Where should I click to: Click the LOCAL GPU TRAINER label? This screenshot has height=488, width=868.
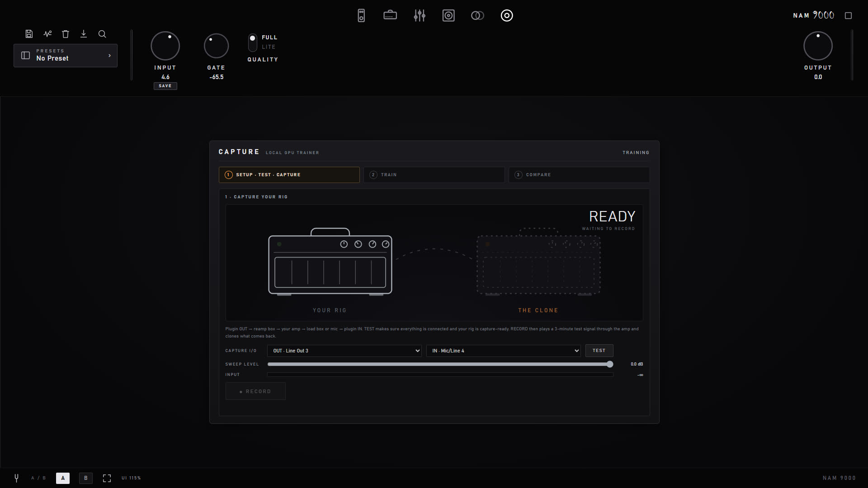[292, 153]
